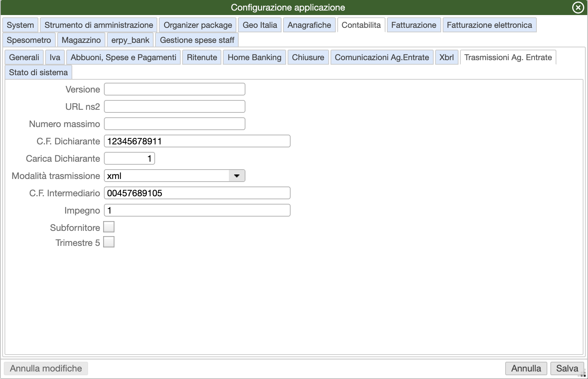Edit the C.F. Dichiarante field

pos(197,141)
